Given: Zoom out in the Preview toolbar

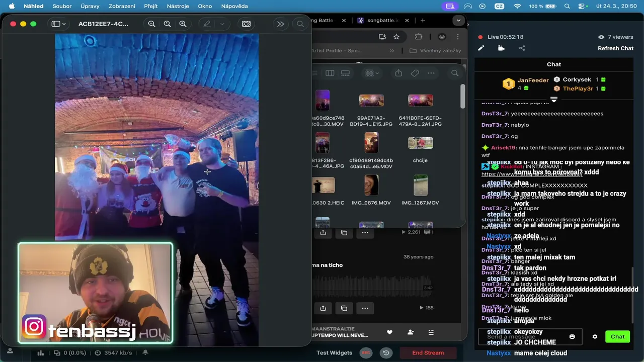Looking at the screenshot, I should pos(151,24).
